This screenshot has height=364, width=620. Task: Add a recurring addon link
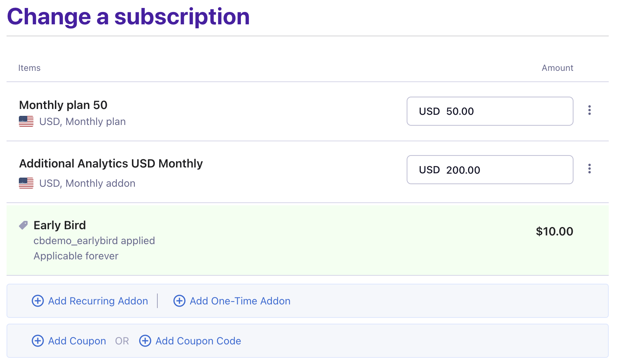(x=98, y=301)
